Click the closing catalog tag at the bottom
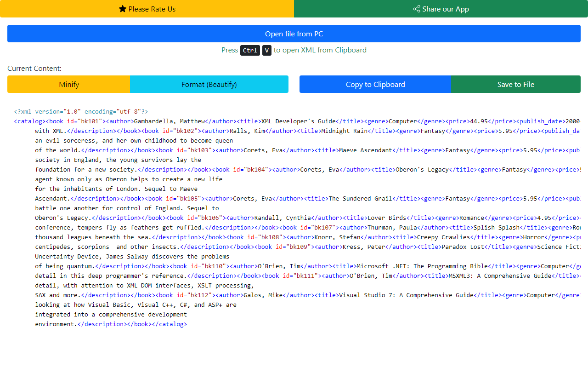The width and height of the screenshot is (588, 368). click(x=170, y=324)
